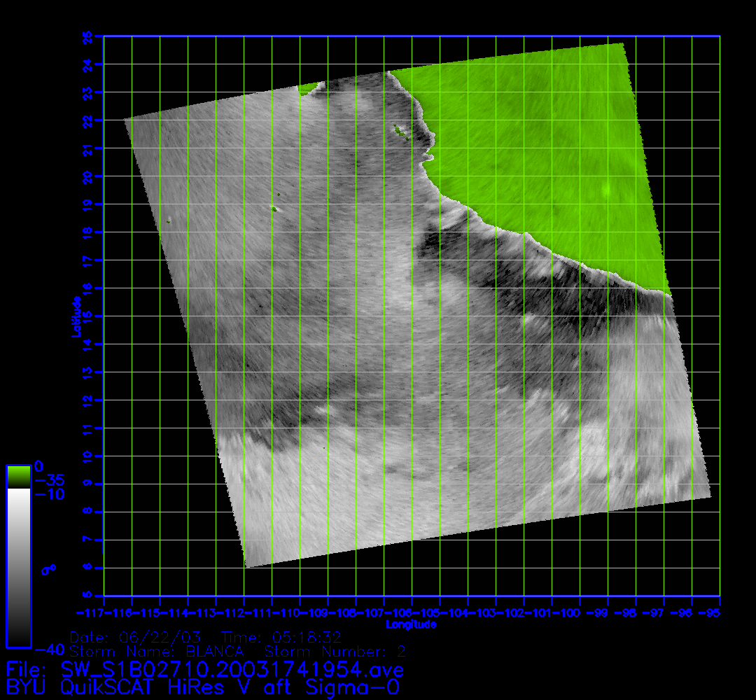Viewport: 756px width, 700px height.
Task: Click the -35 green colorbar label
Action: (x=49, y=481)
